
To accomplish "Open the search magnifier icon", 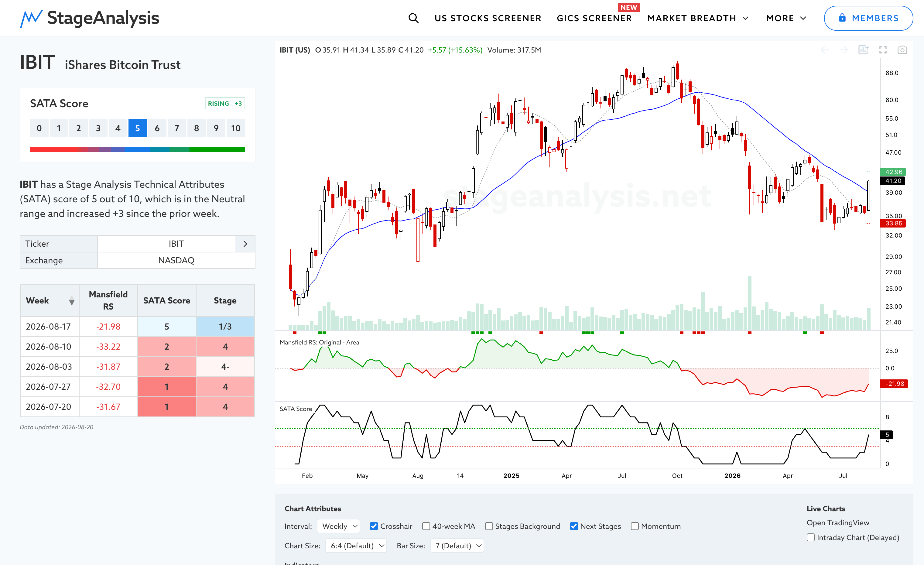I will 413,18.
